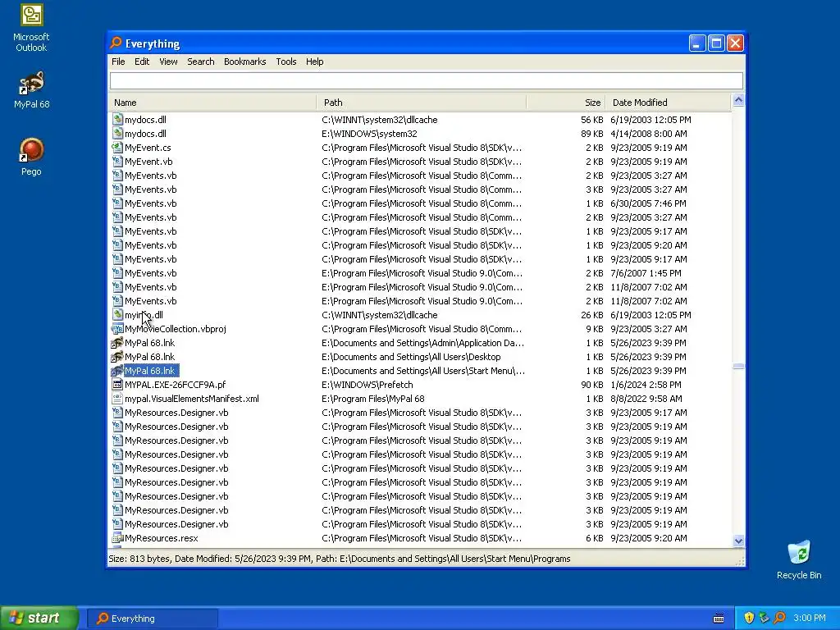Select the MyPal 68 desktop shortcut

[x=31, y=90]
